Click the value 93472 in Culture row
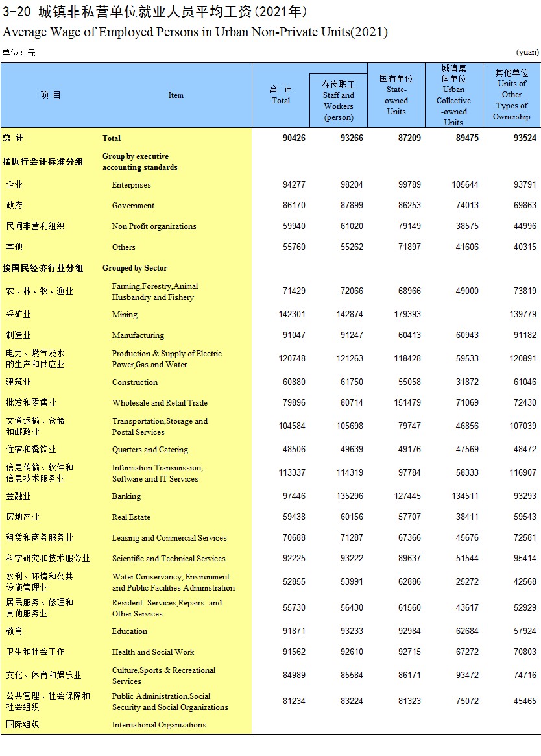The image size is (541, 756). (467, 676)
